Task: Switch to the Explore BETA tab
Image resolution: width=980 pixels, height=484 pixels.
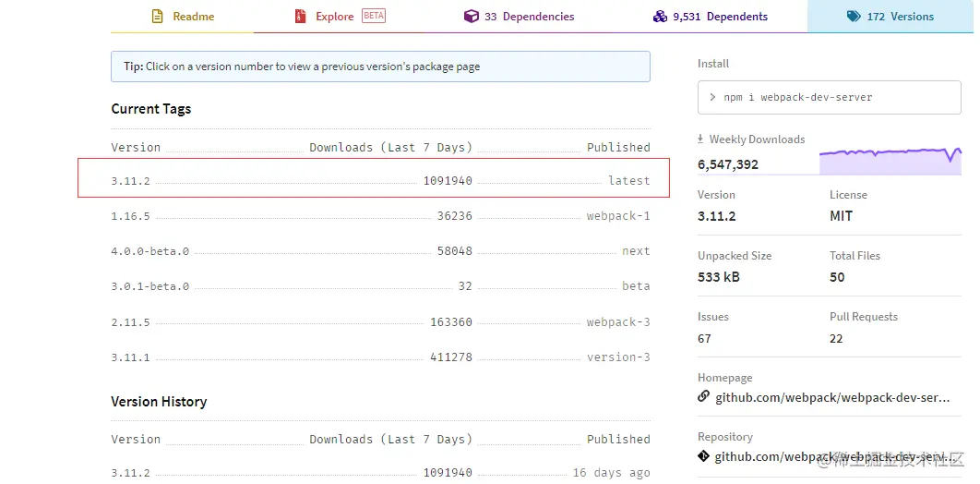Action: pyautogui.click(x=340, y=17)
